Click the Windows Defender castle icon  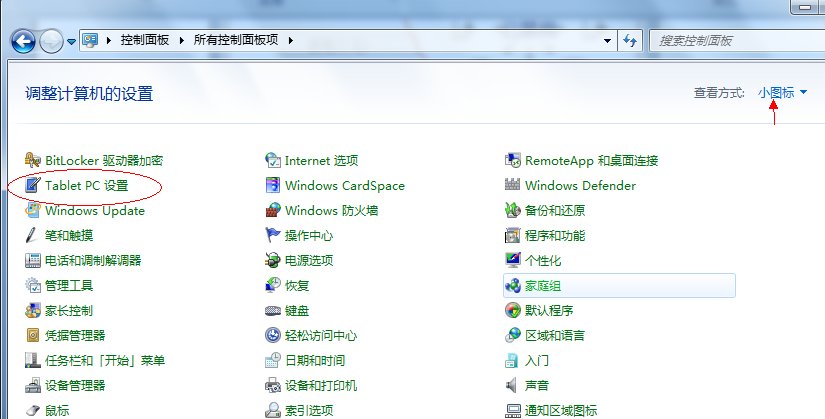tap(512, 185)
